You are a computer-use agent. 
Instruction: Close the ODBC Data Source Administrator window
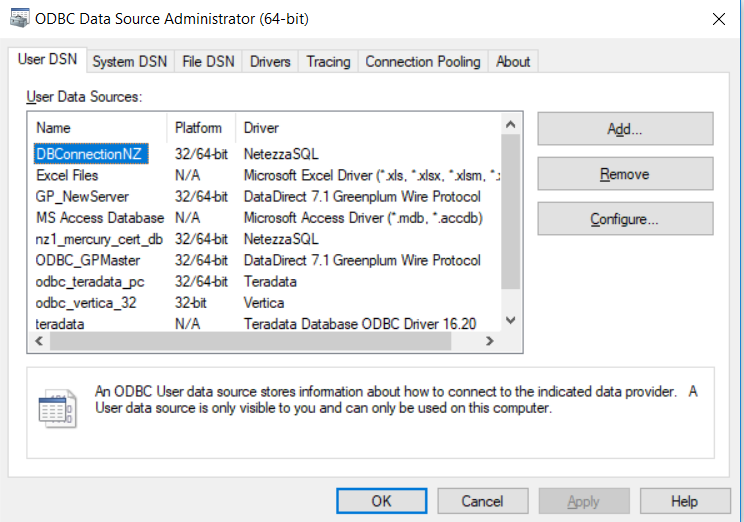(719, 19)
